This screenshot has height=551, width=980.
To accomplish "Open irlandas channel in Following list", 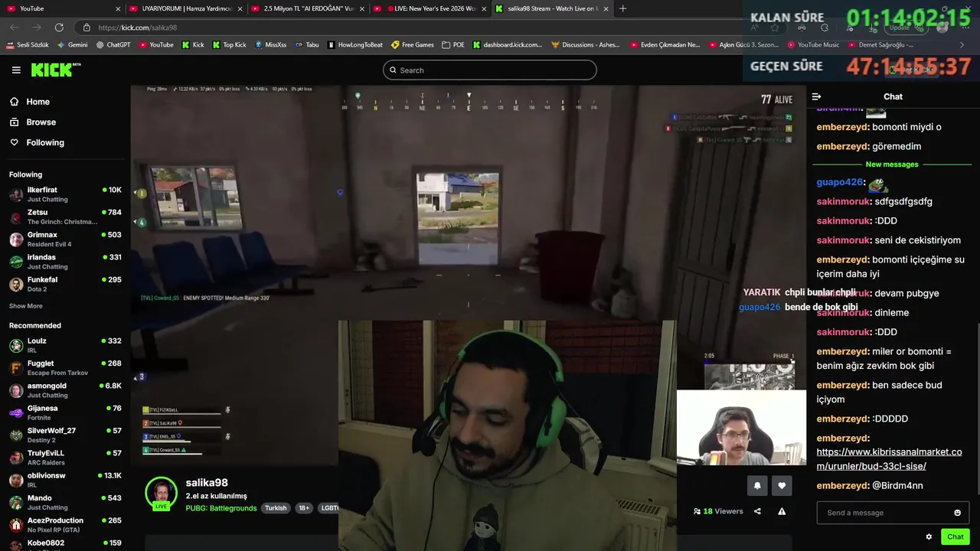I will pyautogui.click(x=65, y=262).
